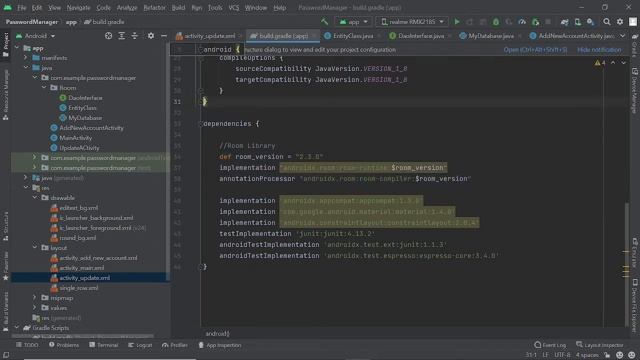
Task: Open Build Variants side tab
Action: [x=6, y=312]
